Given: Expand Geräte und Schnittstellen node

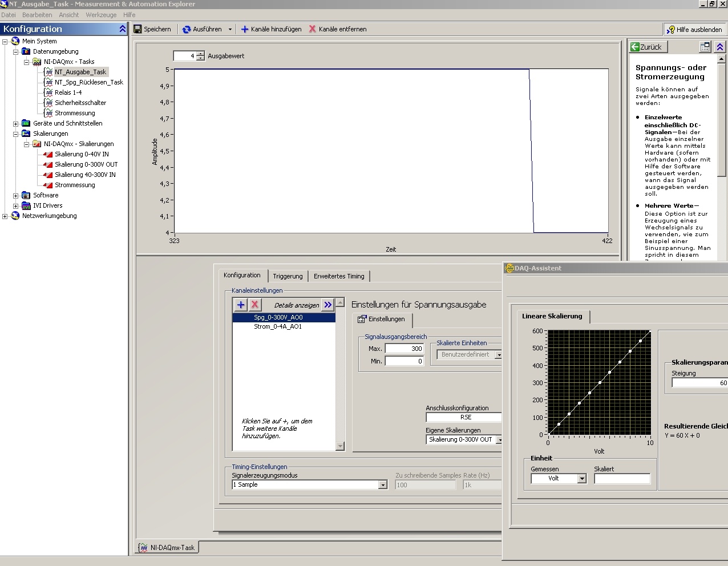Looking at the screenshot, I should click(x=16, y=124).
